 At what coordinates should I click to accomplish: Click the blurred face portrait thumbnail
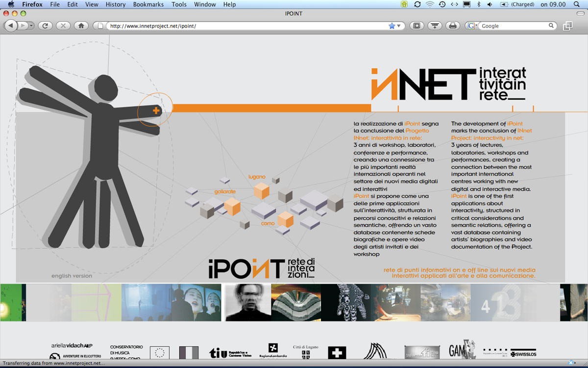247,303
